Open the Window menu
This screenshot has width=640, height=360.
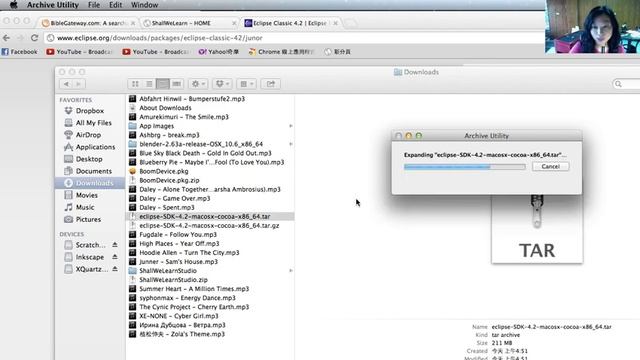tap(144, 5)
